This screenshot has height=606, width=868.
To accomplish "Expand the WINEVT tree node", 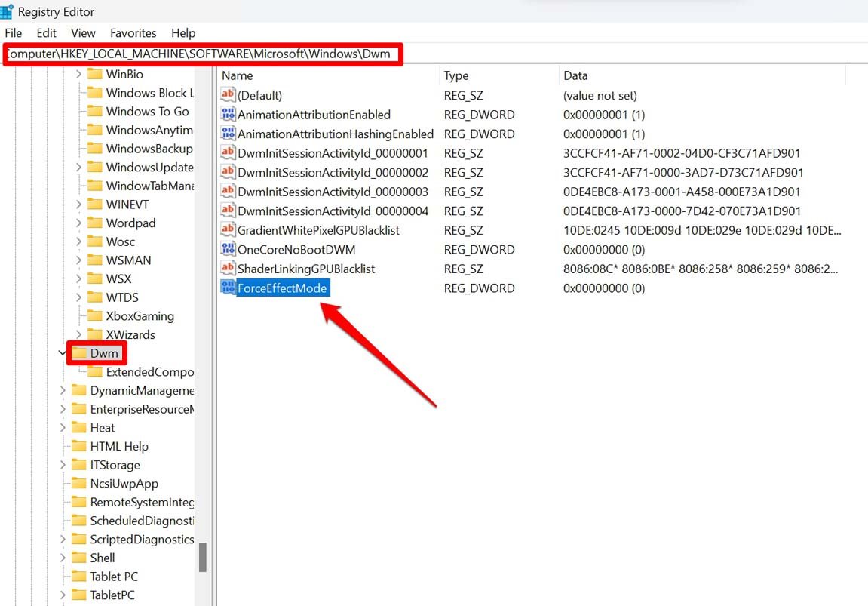I will click(x=78, y=204).
